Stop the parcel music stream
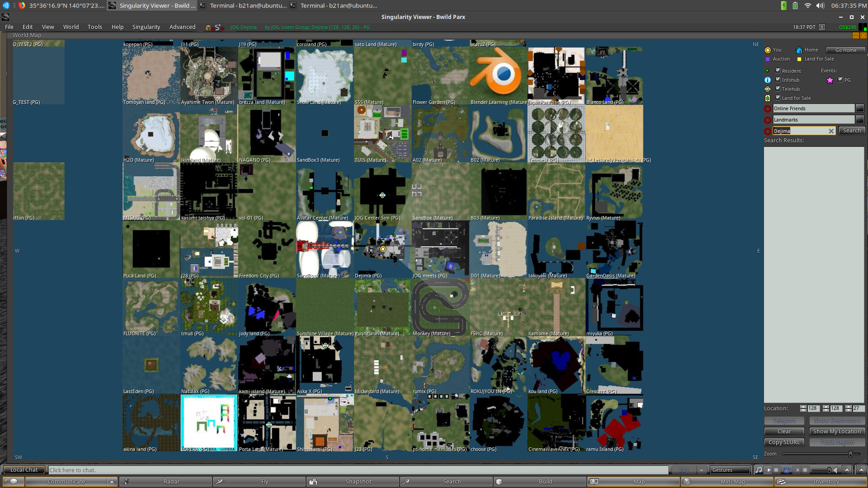Image resolution: width=868 pixels, height=488 pixels. tap(776, 470)
